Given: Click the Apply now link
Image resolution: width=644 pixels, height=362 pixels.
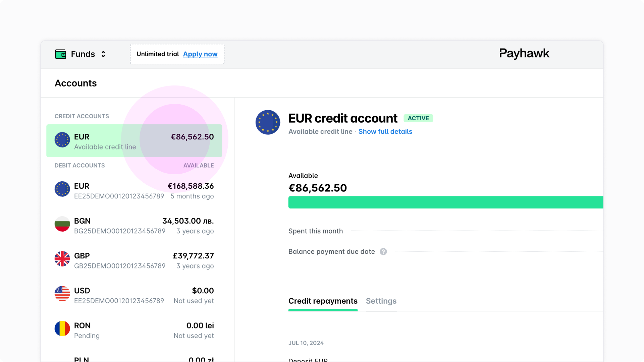Looking at the screenshot, I should [x=200, y=54].
